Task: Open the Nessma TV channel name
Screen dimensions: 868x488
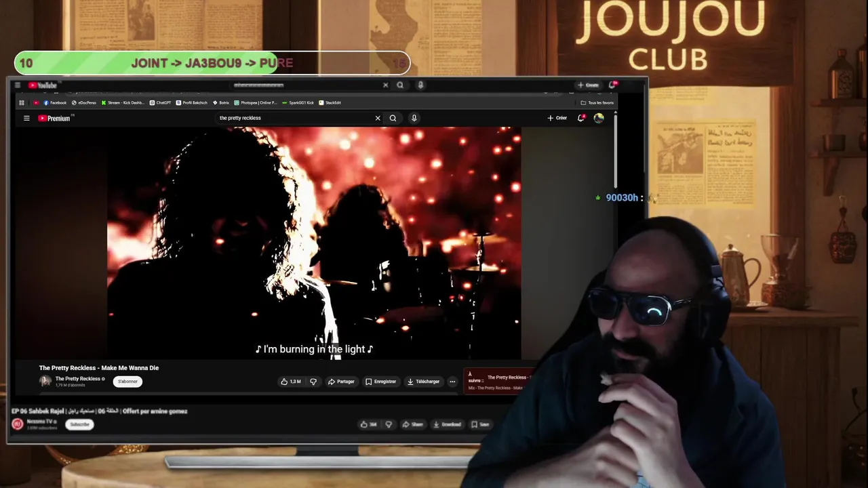Action: click(x=41, y=422)
